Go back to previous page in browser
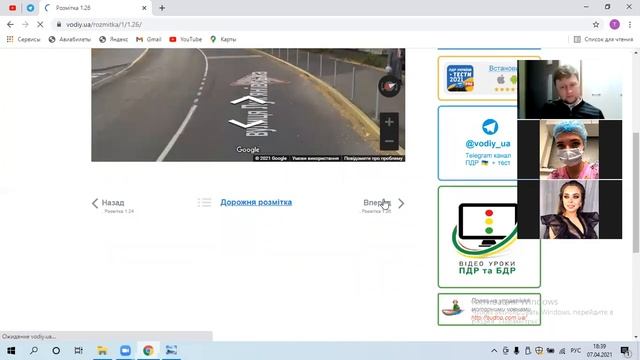The height and width of the screenshot is (360, 640). point(10,24)
